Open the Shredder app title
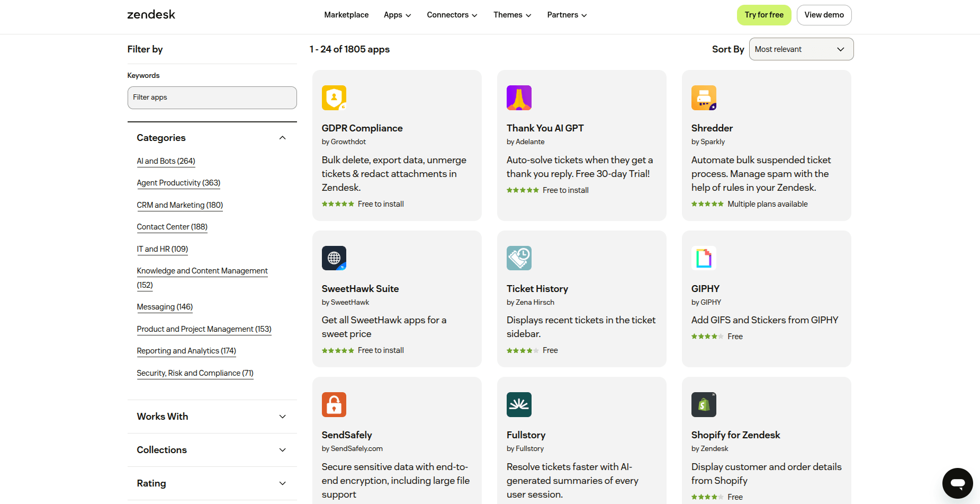This screenshot has width=980, height=504. pyautogui.click(x=712, y=128)
